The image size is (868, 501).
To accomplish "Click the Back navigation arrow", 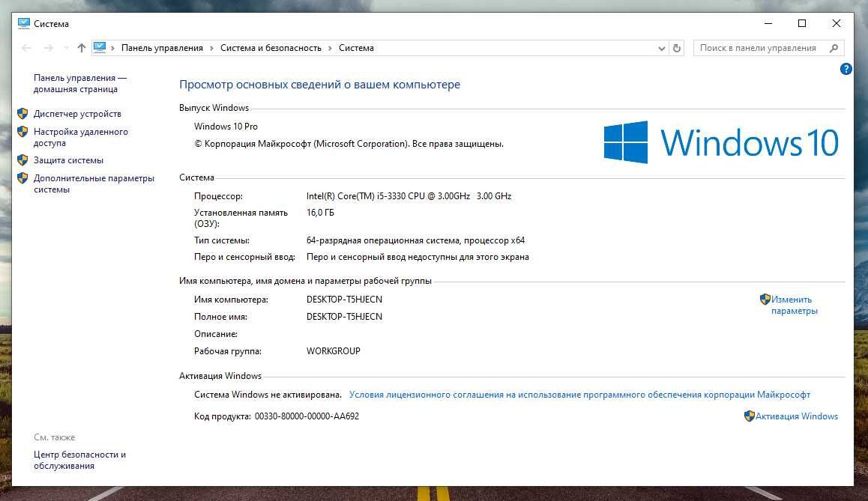I will (26, 48).
